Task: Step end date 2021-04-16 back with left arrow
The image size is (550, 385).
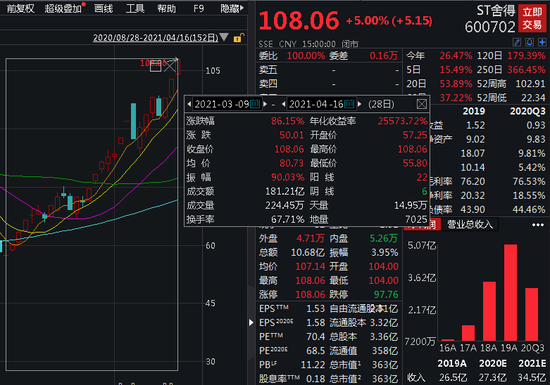Action: coord(283,104)
